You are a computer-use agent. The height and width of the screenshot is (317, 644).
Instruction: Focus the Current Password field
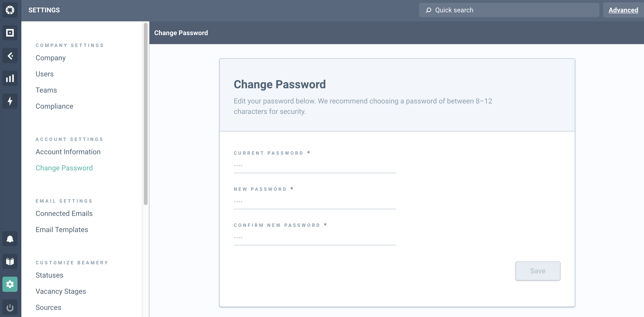pyautogui.click(x=315, y=166)
